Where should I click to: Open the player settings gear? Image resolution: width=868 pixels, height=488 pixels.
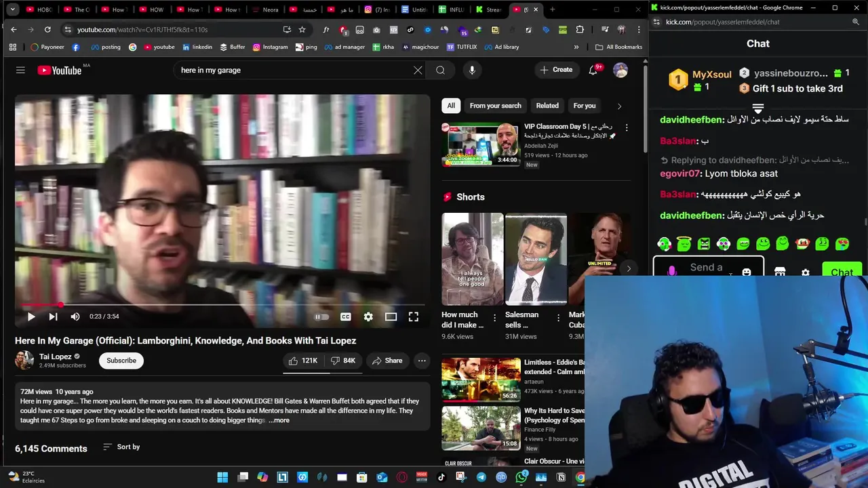coord(368,317)
